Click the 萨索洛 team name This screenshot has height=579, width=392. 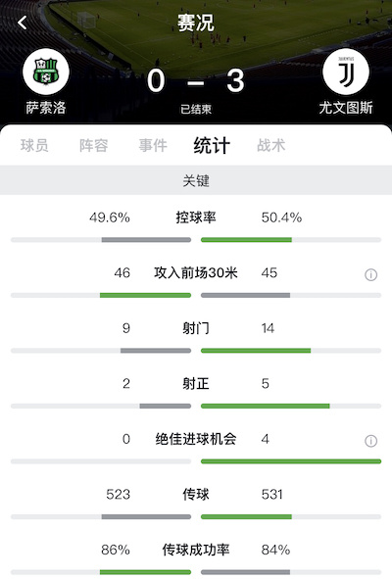click(x=46, y=108)
